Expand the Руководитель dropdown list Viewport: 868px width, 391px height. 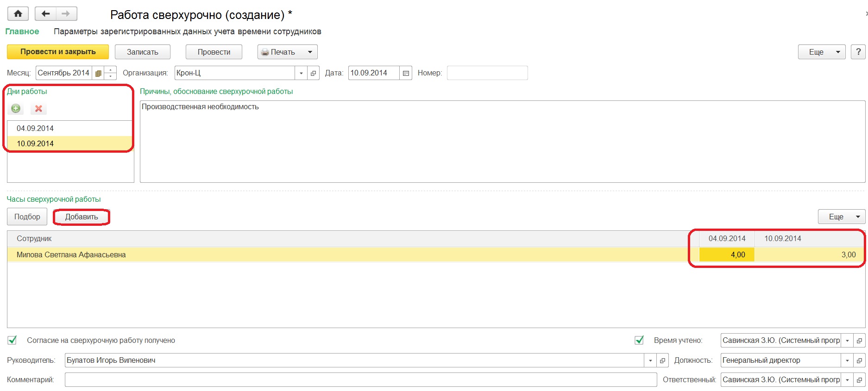[650, 360]
